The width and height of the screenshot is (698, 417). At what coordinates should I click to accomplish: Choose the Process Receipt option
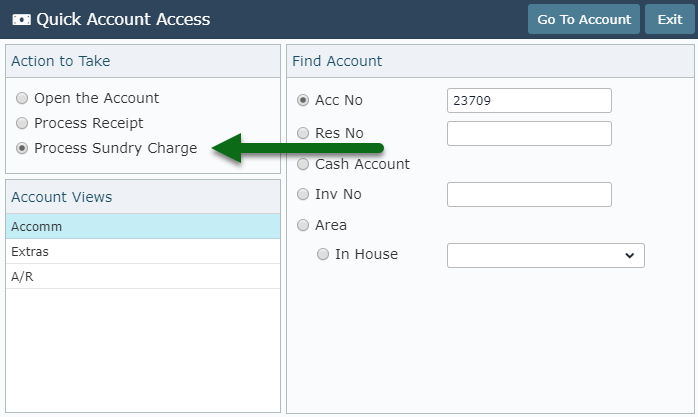point(22,123)
